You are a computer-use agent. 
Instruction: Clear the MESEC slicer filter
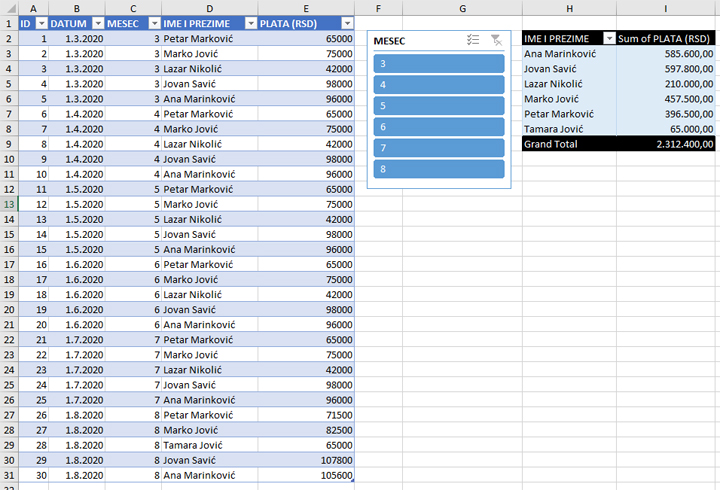497,40
